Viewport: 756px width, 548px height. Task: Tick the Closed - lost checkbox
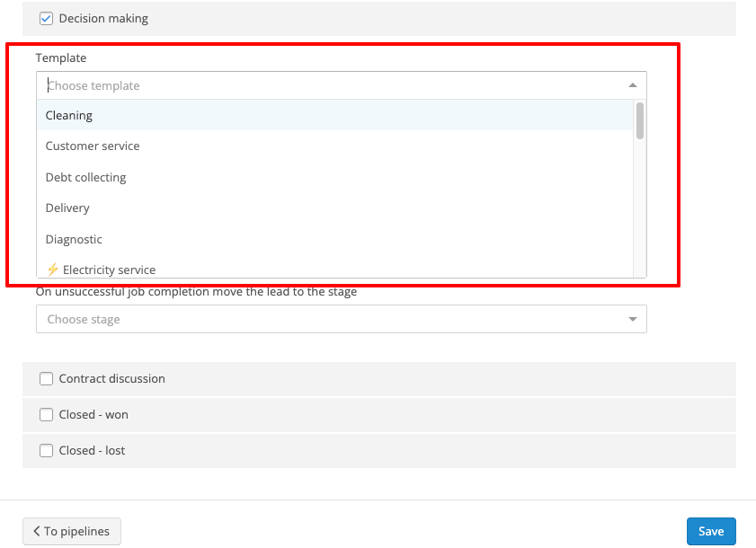(46, 451)
